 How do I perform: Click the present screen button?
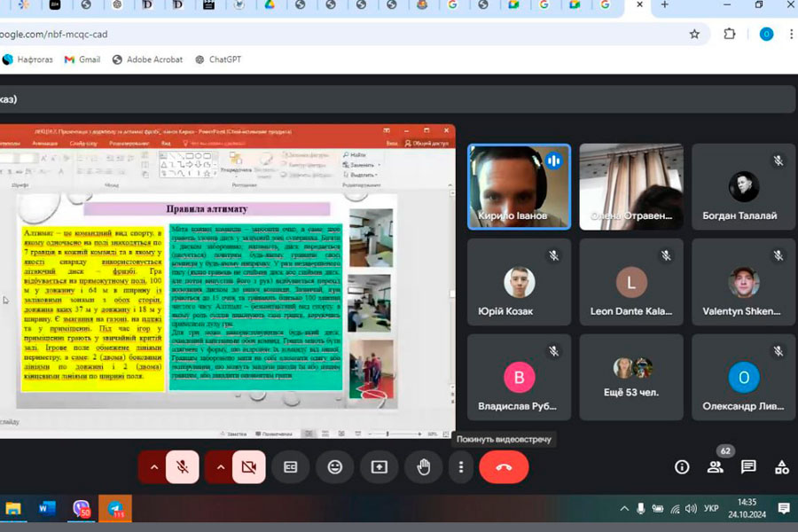click(379, 467)
